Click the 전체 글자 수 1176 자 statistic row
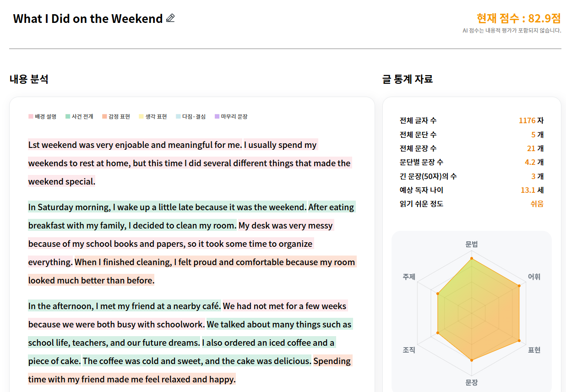This screenshot has width=566, height=392. coord(471,120)
